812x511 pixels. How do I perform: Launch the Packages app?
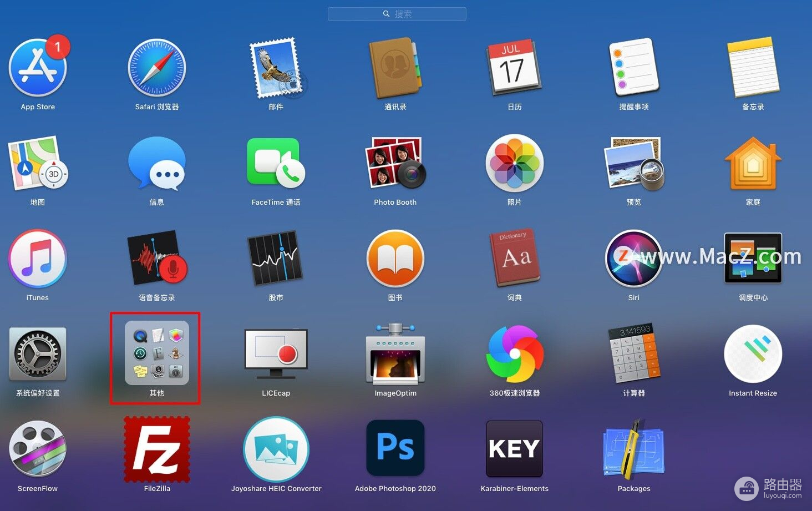tap(634, 449)
